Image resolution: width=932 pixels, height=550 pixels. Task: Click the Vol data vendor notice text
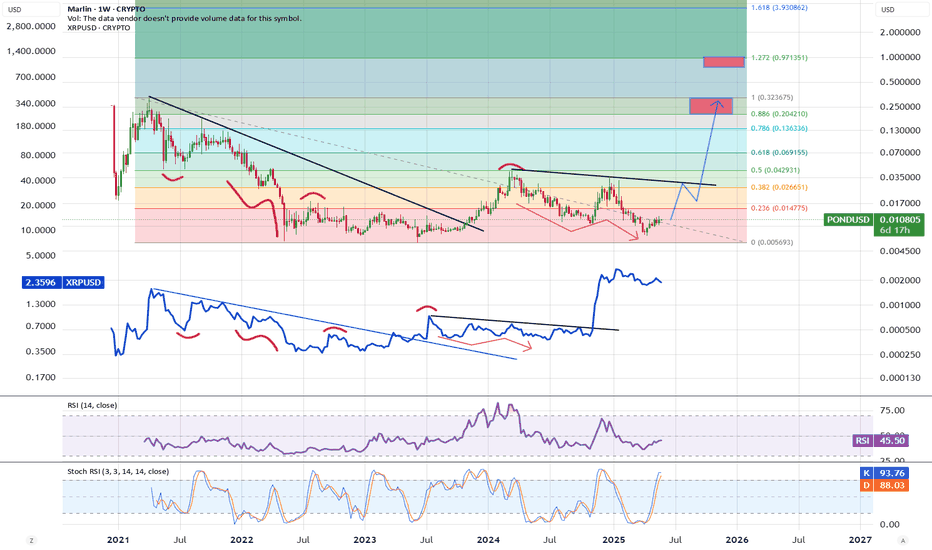(x=184, y=18)
